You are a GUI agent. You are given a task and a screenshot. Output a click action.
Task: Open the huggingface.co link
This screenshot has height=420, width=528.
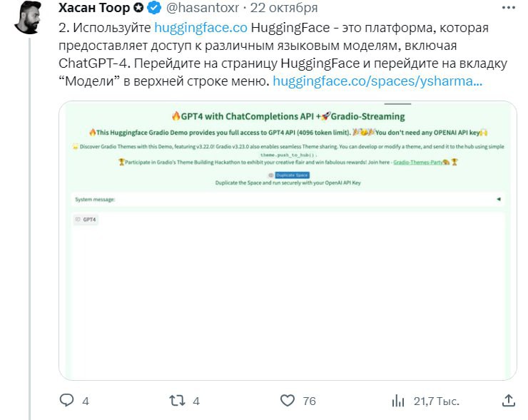(x=200, y=27)
